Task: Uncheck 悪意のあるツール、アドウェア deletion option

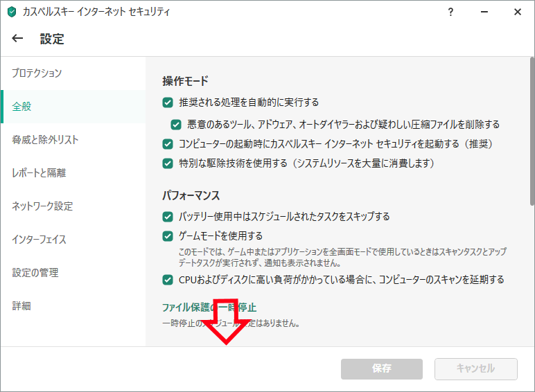Action: [x=176, y=125]
